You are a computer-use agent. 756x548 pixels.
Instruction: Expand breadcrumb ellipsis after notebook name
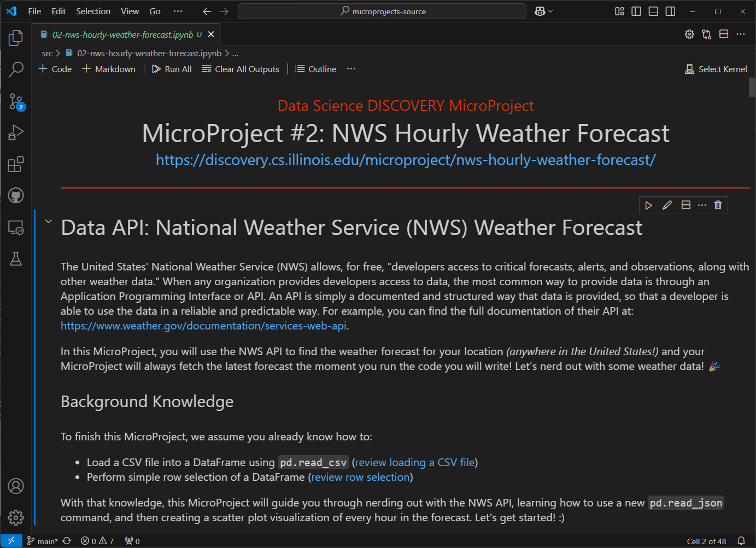click(x=235, y=54)
